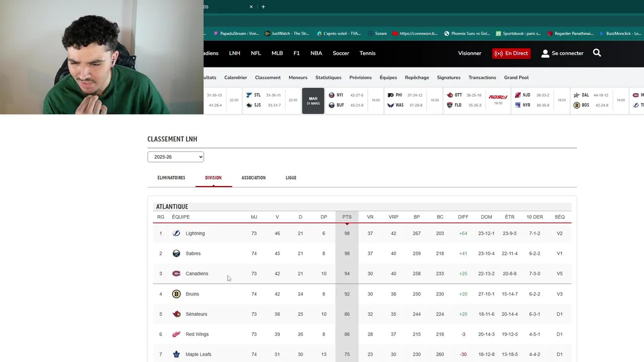The image size is (644, 362).
Task: Open the Meneurs submenu link
Action: click(x=298, y=77)
